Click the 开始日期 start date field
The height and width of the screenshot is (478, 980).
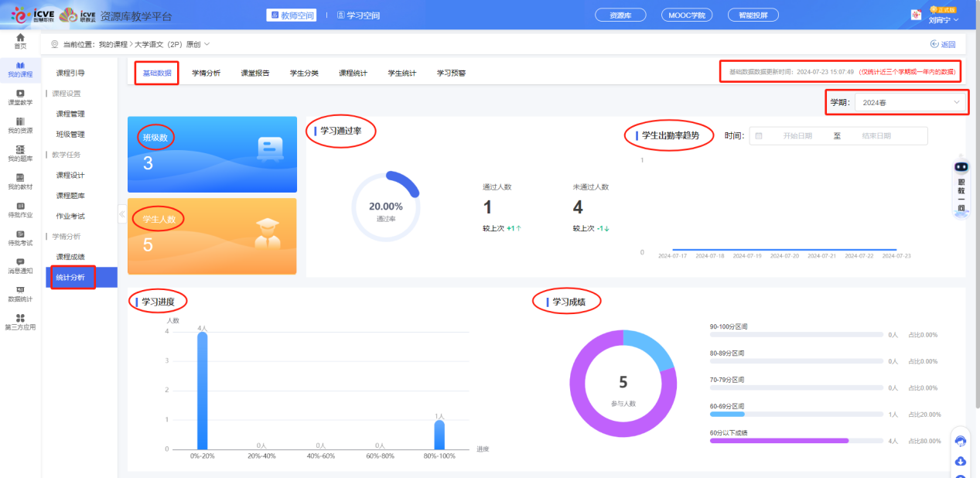tap(797, 135)
